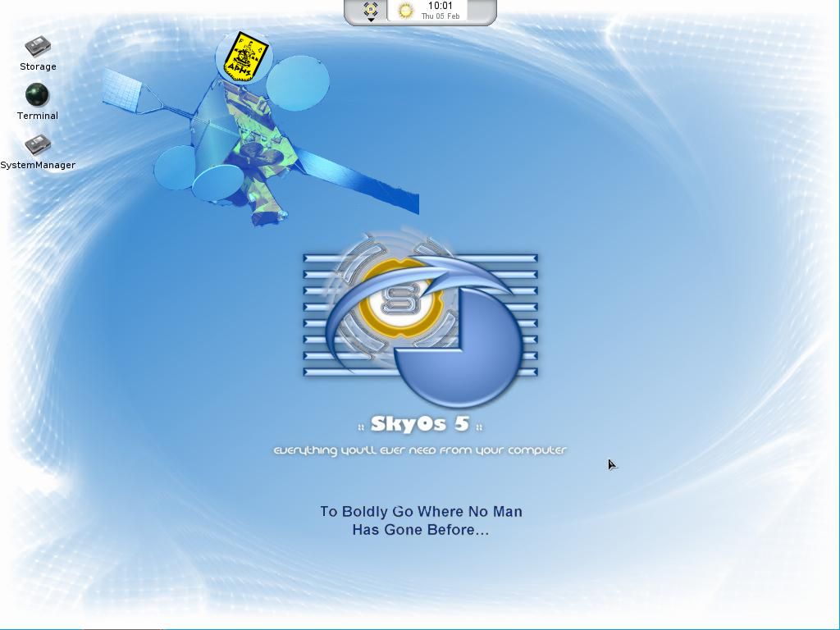The image size is (840, 630).
Task: Click the "SkyOs 5" title text
Action: pos(420,424)
